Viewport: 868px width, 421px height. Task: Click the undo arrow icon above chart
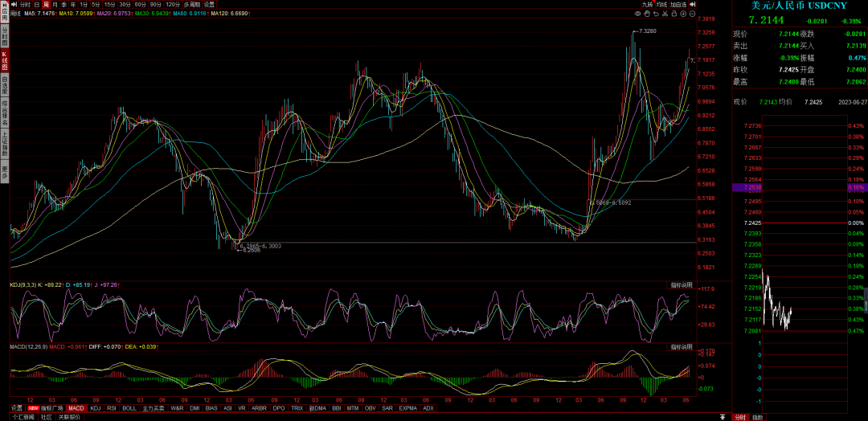(656, 14)
